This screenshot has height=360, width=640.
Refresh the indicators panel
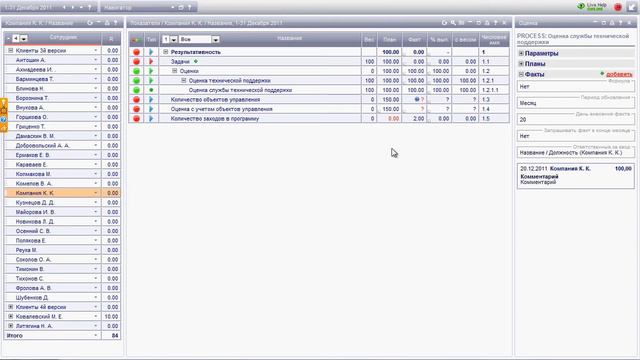[x=444, y=23]
